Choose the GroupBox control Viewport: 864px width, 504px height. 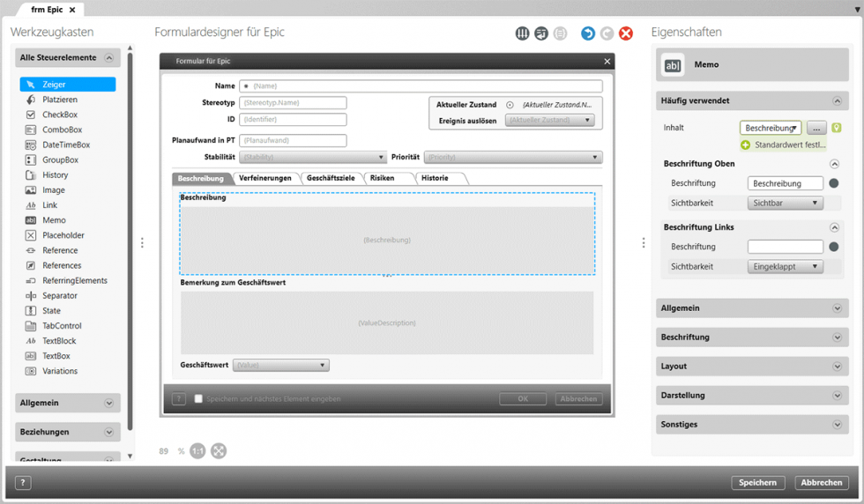60,159
